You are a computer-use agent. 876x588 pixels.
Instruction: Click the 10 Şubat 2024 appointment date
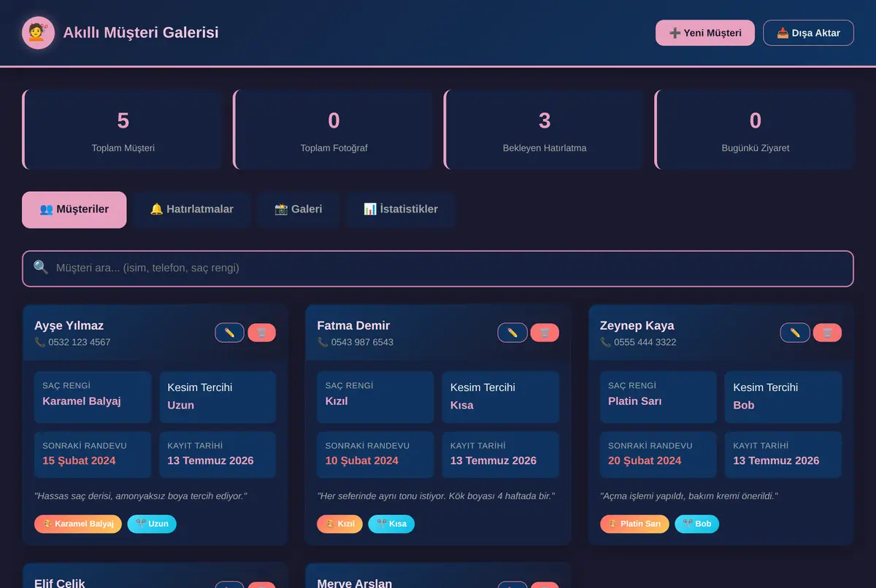[x=362, y=460]
